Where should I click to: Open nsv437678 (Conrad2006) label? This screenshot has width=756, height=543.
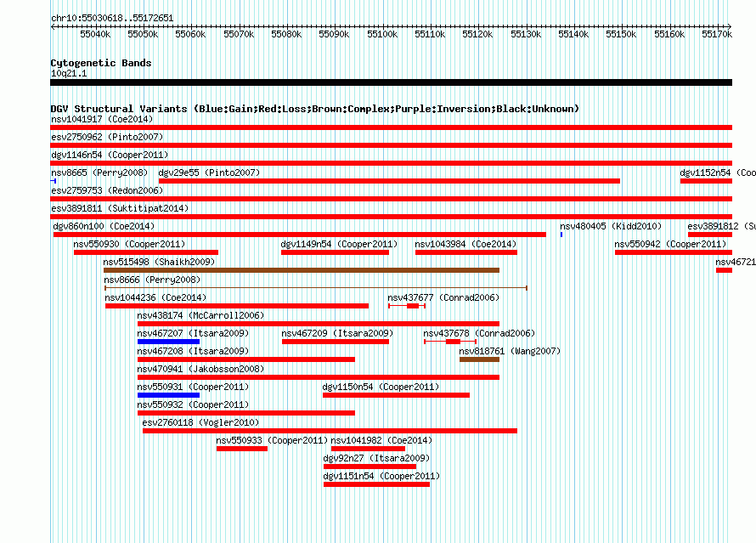(479, 333)
